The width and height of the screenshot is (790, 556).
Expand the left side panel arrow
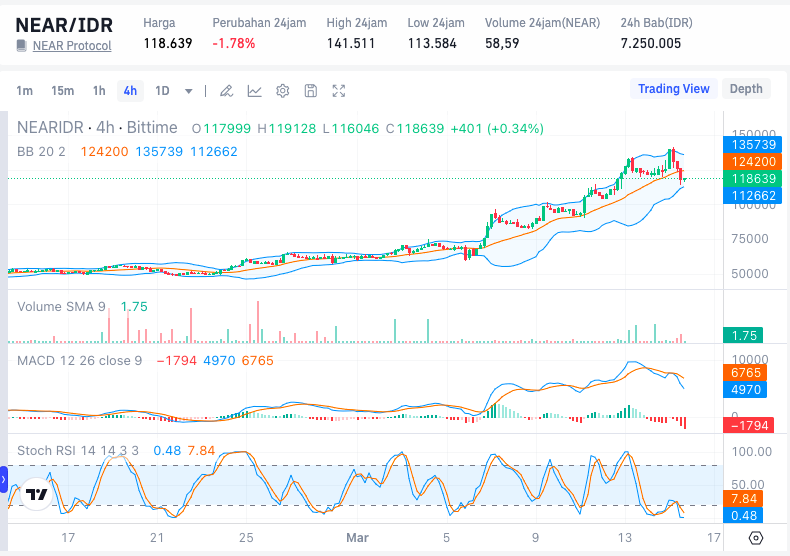point(3,479)
